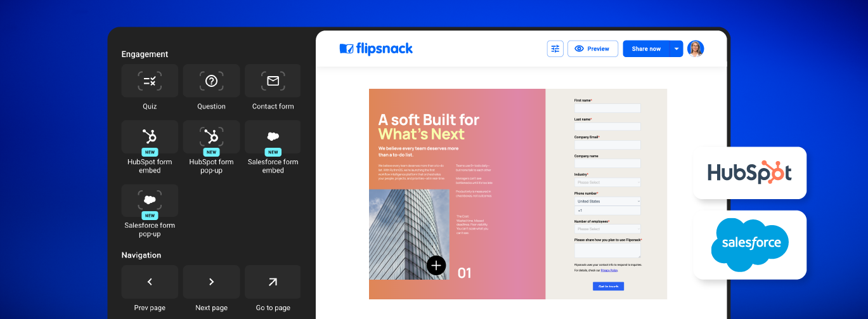Open the Industry dropdown
Image resolution: width=868 pixels, height=319 pixels.
607,183
